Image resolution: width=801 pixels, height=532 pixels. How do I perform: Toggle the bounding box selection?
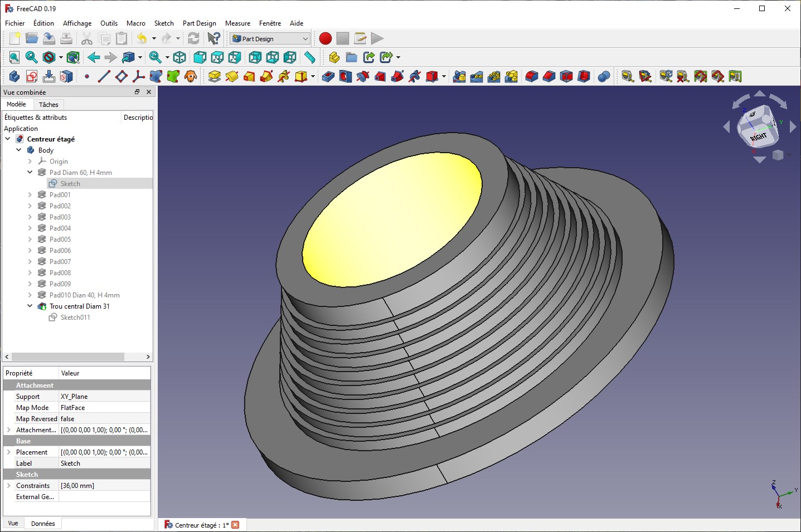pyautogui.click(x=73, y=57)
